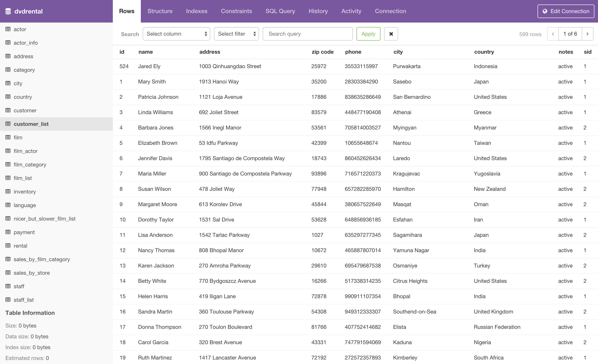Select the rental table icon
This screenshot has height=364, width=598.
(x=8, y=245)
